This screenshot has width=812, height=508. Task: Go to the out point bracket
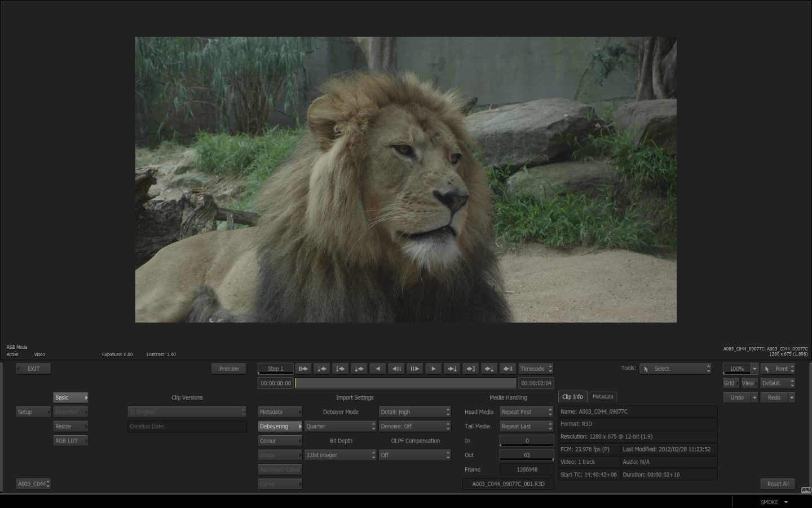[470, 369]
